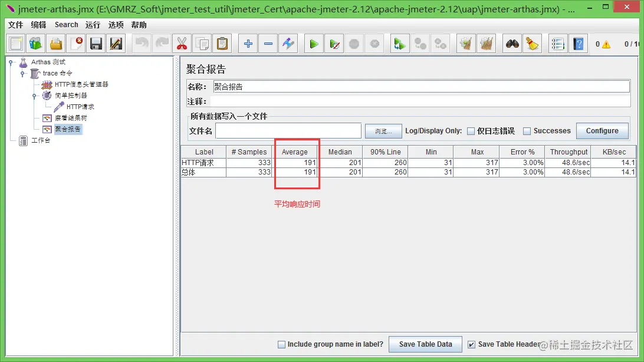Click the Max column header

point(477,152)
